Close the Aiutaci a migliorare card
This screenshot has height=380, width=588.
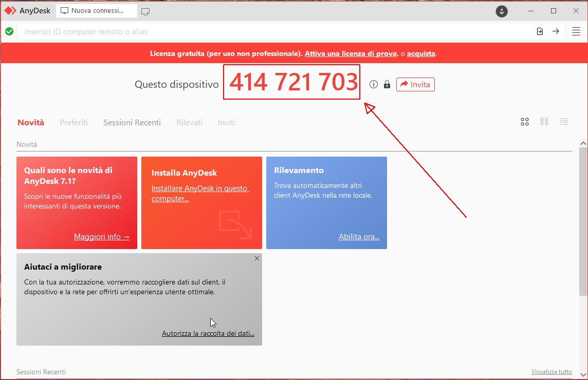(257, 258)
